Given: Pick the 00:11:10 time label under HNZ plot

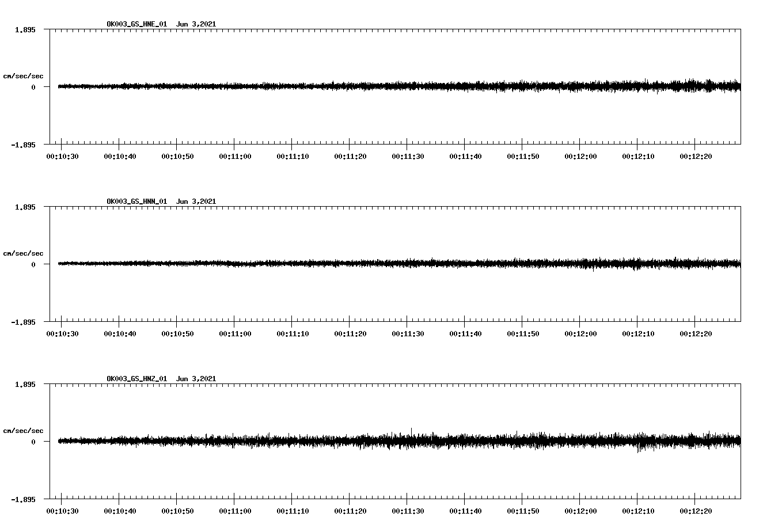Looking at the screenshot, I should pyautogui.click(x=293, y=511).
